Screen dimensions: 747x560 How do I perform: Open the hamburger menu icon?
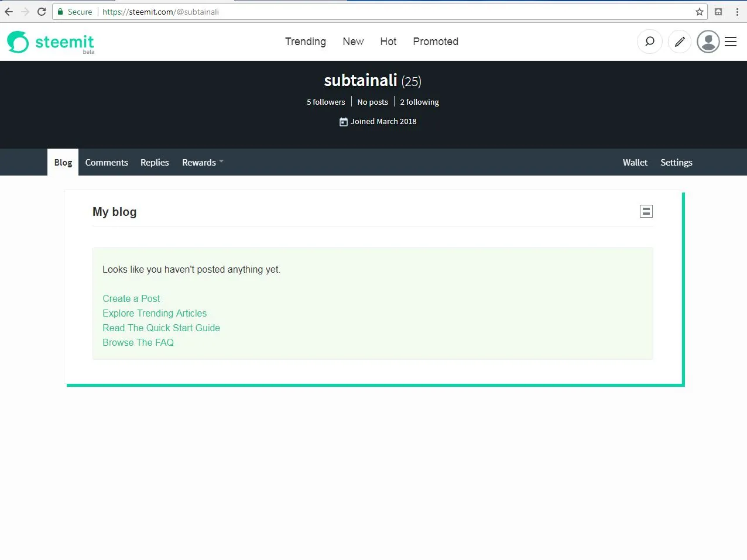[x=731, y=42]
